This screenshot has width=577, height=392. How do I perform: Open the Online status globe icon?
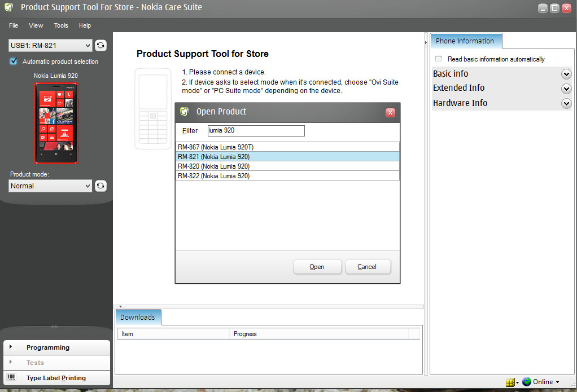527,382
